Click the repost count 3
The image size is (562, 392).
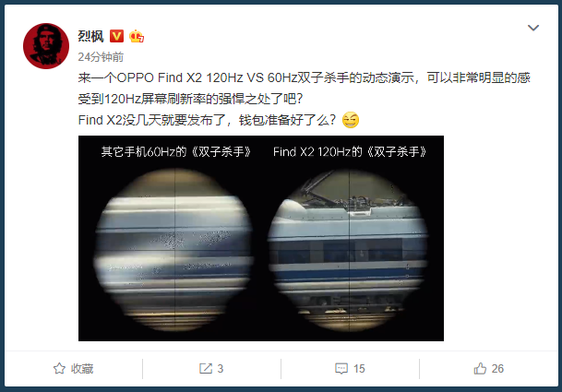point(220,369)
